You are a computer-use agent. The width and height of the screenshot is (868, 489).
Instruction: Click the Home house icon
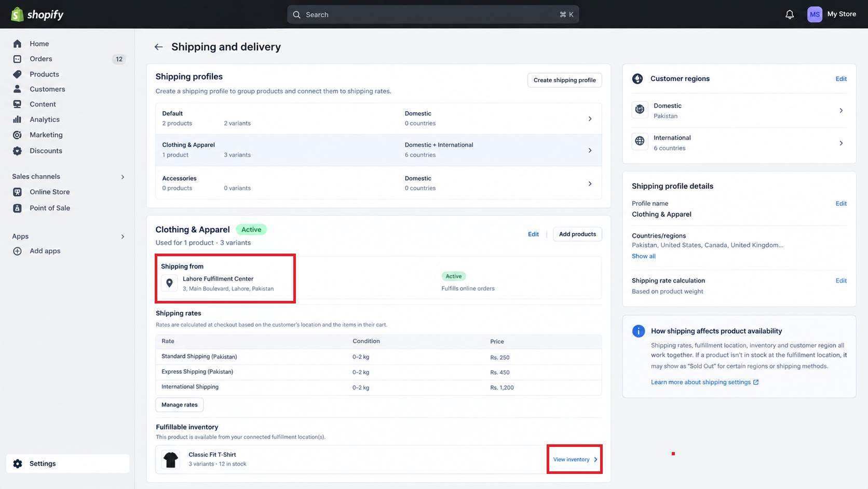(17, 44)
